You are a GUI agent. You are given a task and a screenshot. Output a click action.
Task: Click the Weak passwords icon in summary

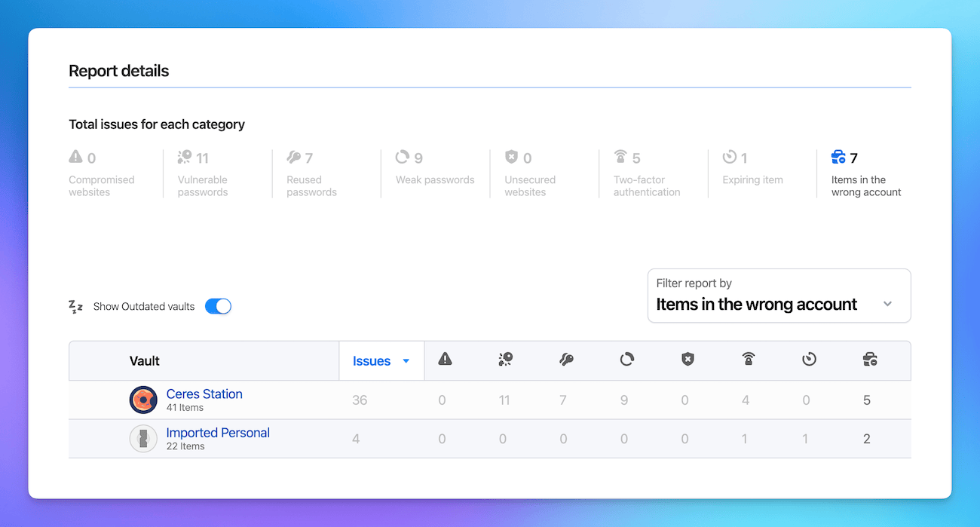point(403,157)
